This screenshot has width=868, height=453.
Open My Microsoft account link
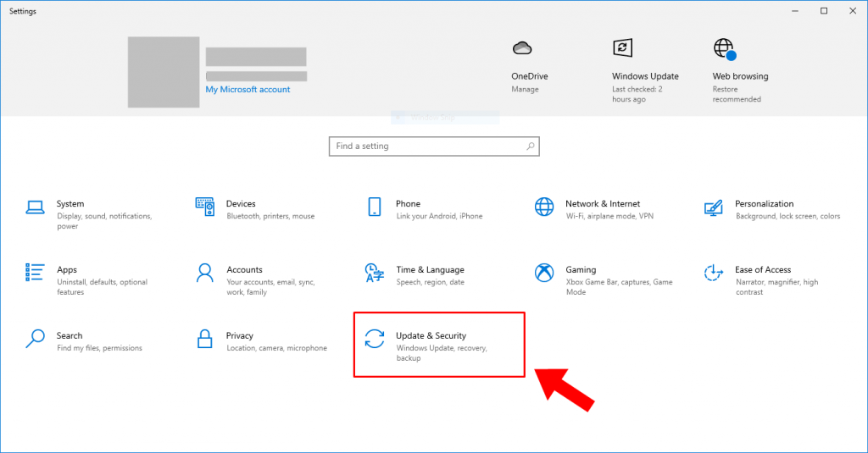[248, 89]
